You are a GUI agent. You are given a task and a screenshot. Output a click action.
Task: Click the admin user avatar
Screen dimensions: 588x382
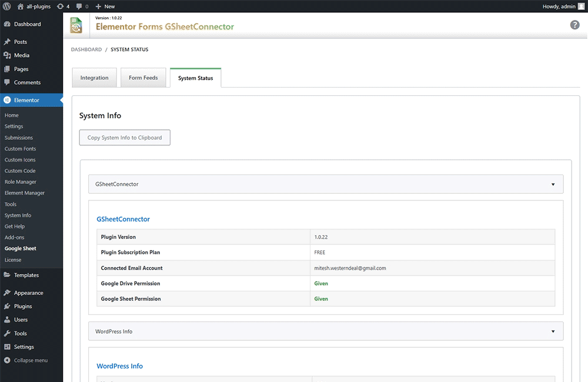[x=581, y=6]
